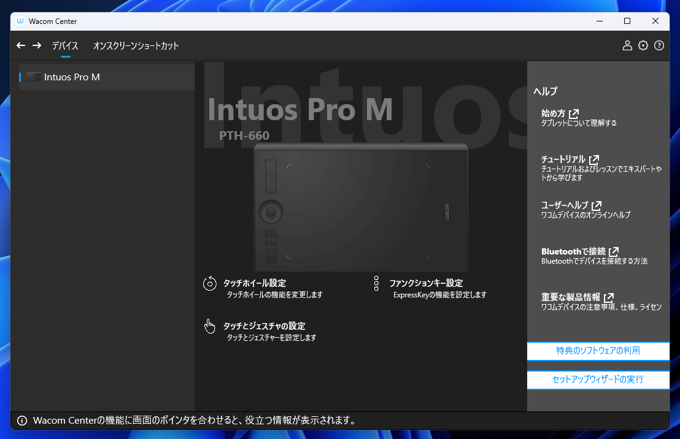This screenshot has height=439, width=680.
Task: Click the 特典のソフトウェアの利用 button
Action: tap(598, 351)
